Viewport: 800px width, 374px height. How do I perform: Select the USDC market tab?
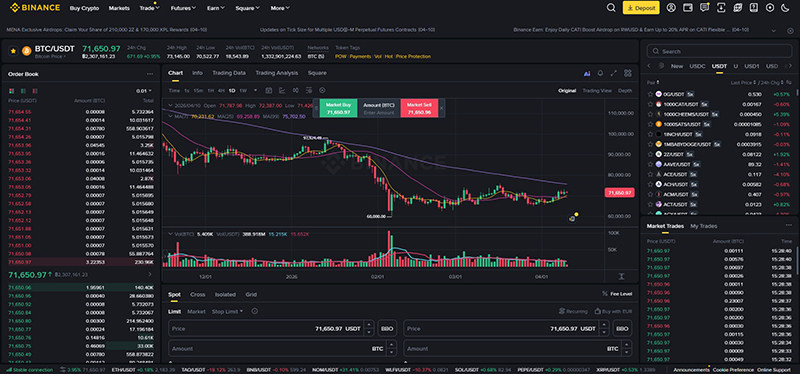coord(697,66)
